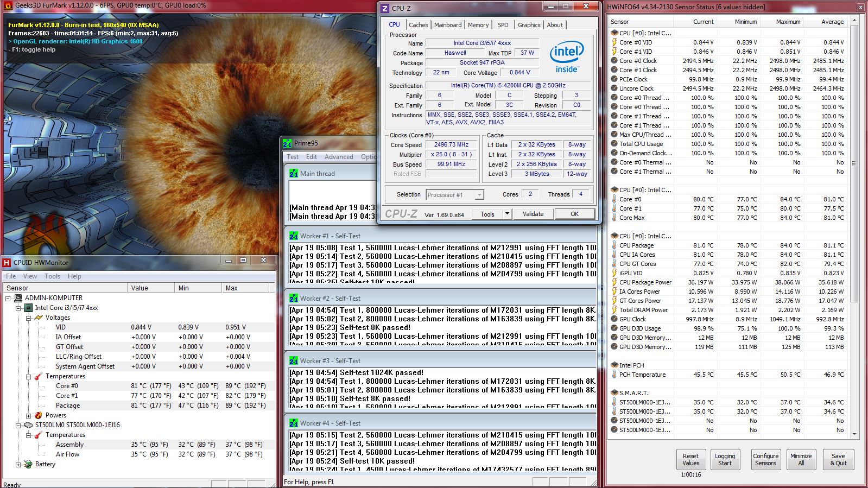This screenshot has width=868, height=488.
Task: Click the Validate button in CPU-Z
Action: (x=533, y=214)
